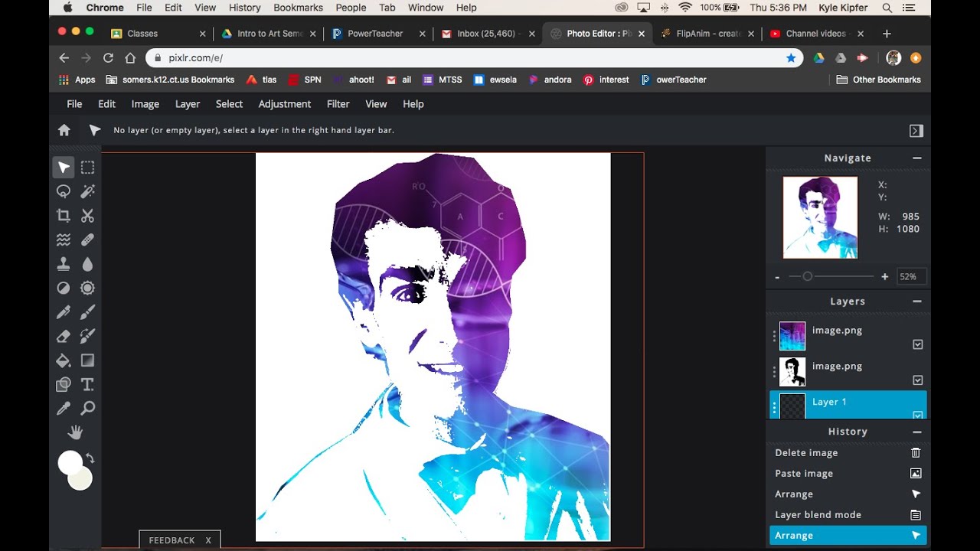Open the Filter menu
Screen dimensions: 980x551
click(338, 104)
